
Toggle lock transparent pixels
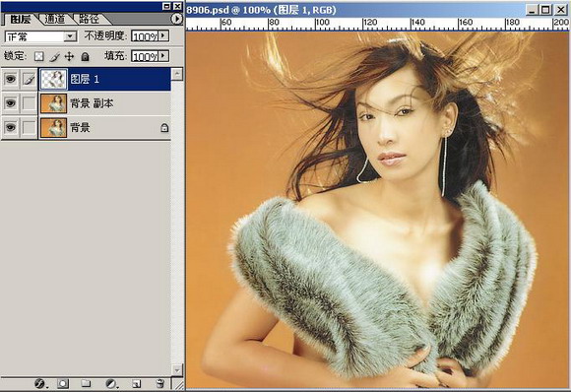[39, 56]
